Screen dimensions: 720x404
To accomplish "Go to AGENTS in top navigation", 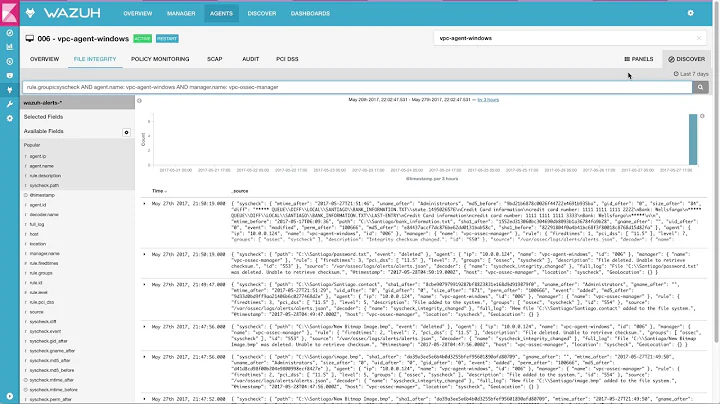I will pyautogui.click(x=221, y=14).
